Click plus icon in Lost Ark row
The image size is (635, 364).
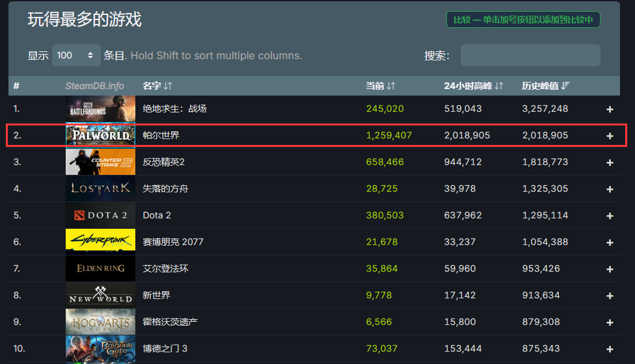610,189
